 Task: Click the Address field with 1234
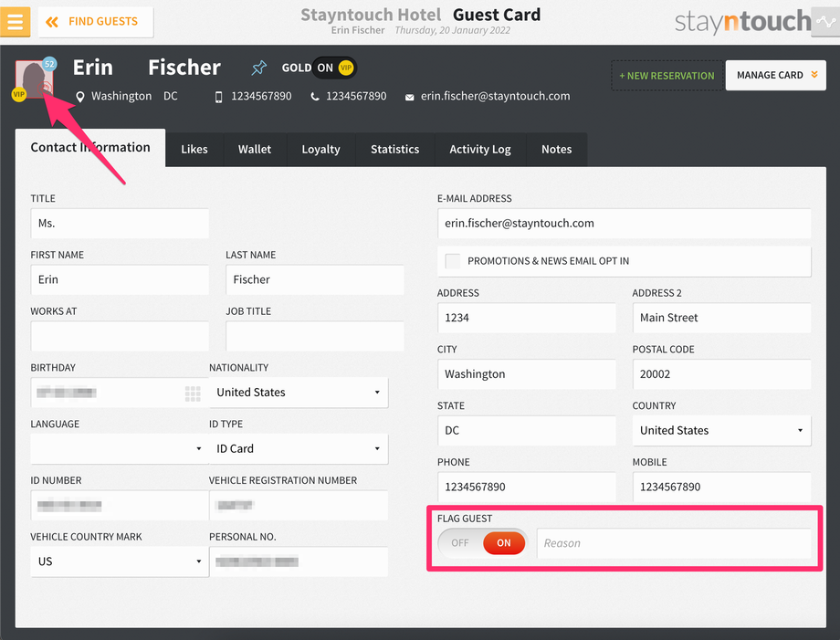pos(527,318)
